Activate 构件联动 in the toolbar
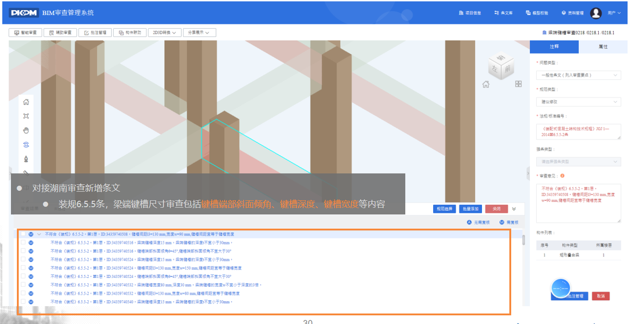 pyautogui.click(x=130, y=33)
